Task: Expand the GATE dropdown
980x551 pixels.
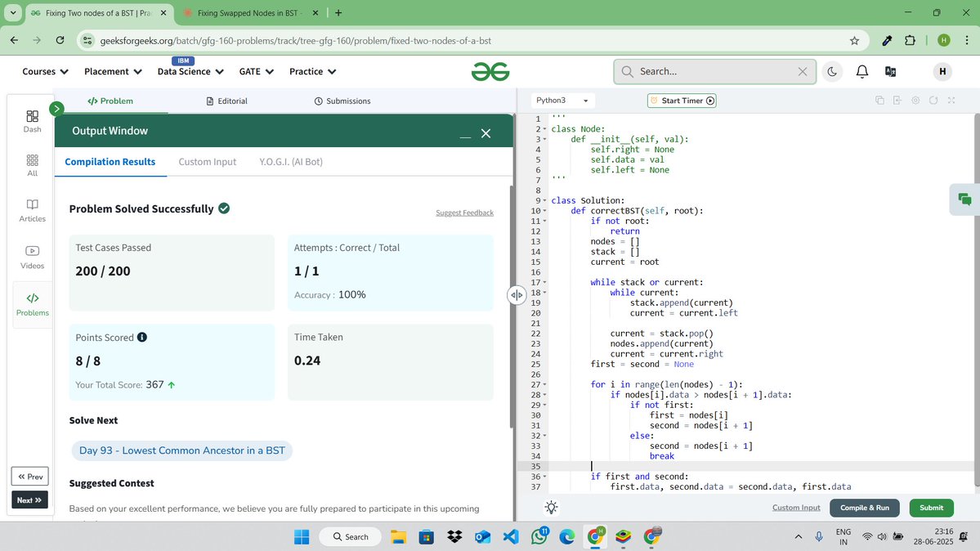Action: coord(257,71)
